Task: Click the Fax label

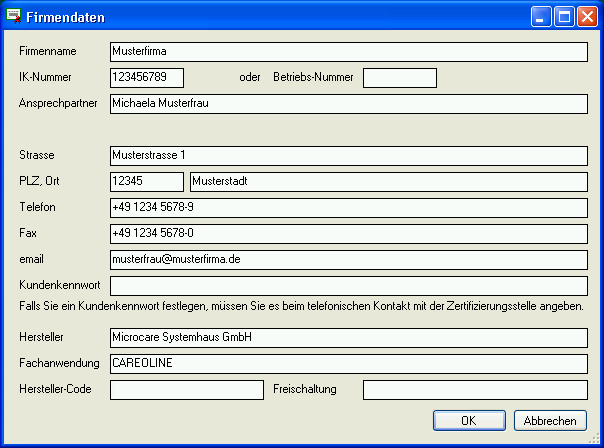Action: [x=28, y=233]
